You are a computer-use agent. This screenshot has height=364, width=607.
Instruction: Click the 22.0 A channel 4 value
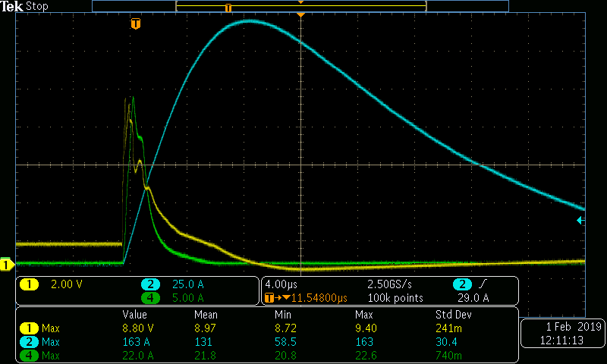click(138, 356)
